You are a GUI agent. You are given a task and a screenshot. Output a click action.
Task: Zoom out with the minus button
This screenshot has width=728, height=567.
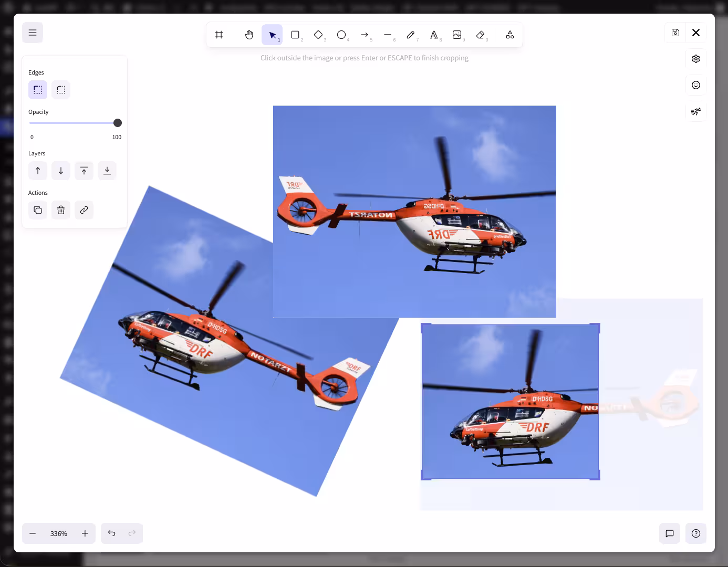pos(33,533)
